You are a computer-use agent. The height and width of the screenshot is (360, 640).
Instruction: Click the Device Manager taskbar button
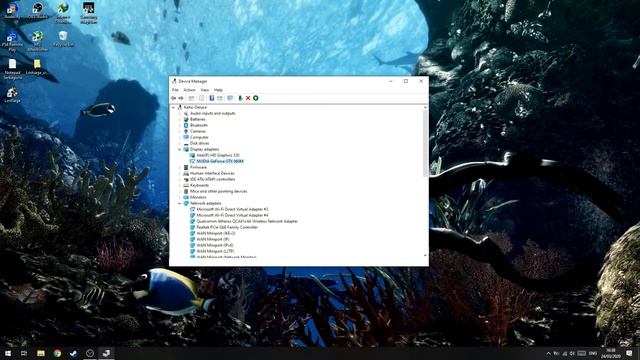pyautogui.click(x=106, y=353)
